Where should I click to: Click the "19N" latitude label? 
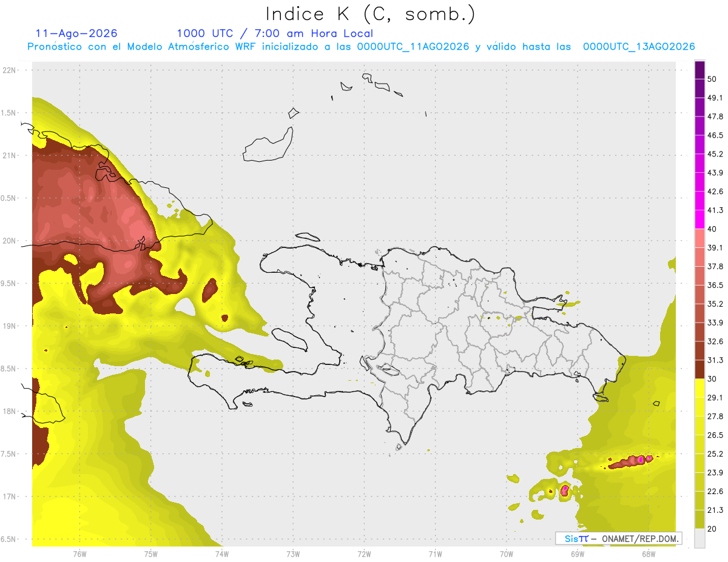10,326
